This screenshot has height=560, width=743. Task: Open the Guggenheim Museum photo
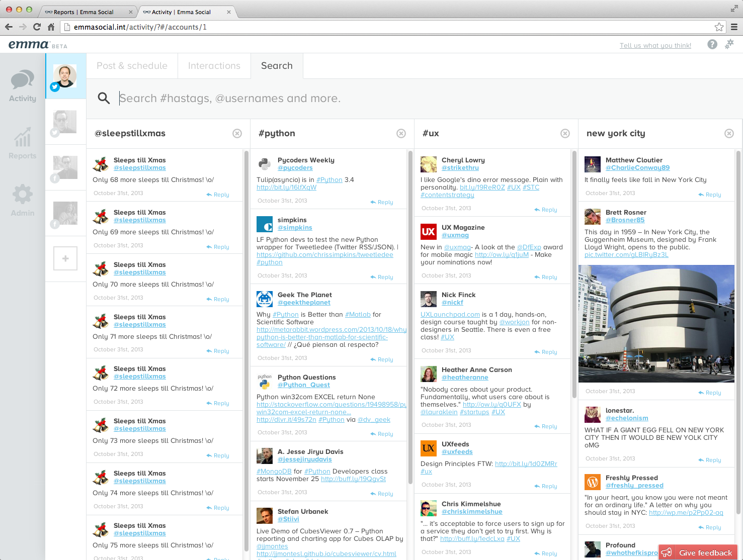point(656,323)
